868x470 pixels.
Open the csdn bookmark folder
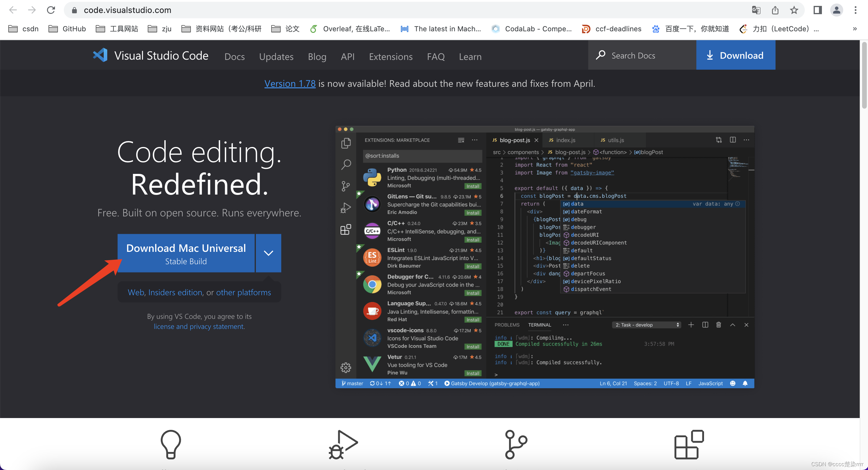point(23,29)
